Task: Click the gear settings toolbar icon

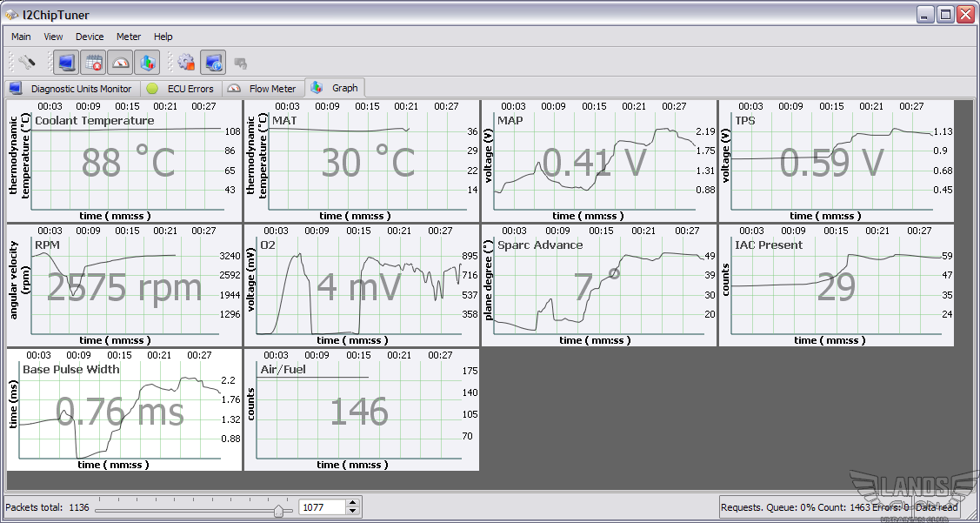Action: [x=186, y=63]
